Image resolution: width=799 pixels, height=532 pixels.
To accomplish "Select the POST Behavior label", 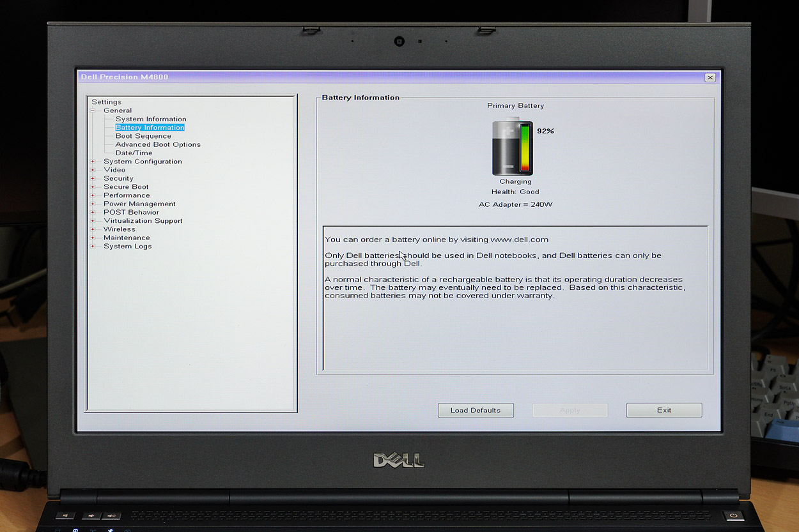I will pyautogui.click(x=131, y=212).
